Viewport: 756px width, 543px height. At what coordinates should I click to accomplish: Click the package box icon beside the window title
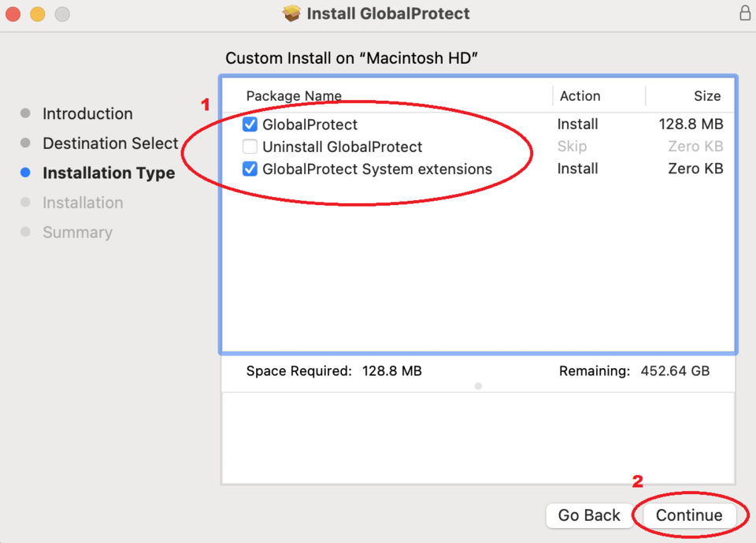(291, 13)
